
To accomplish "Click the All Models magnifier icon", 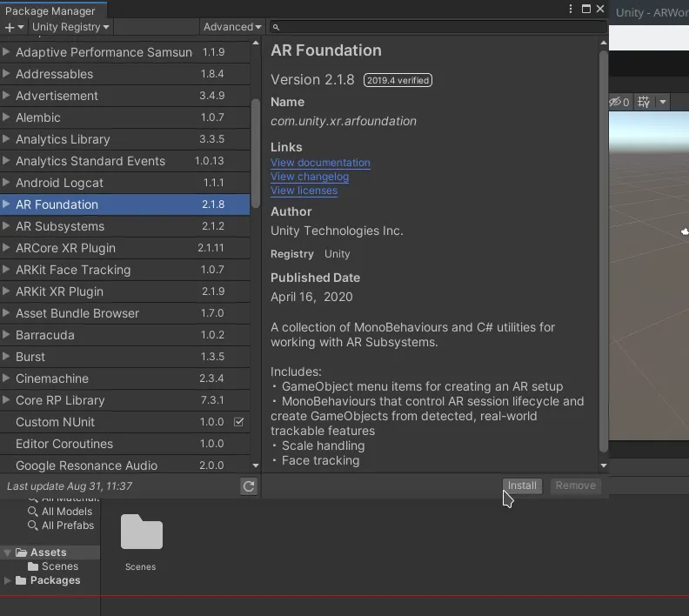I will [32, 512].
